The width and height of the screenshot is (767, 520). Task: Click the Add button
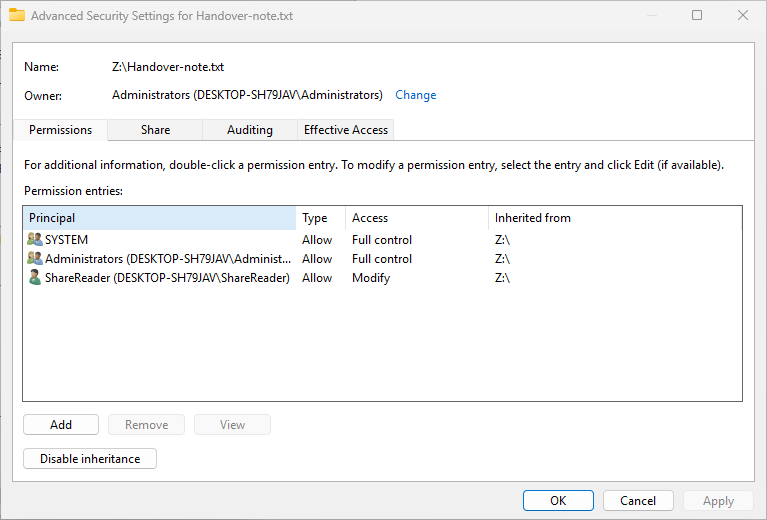pos(61,425)
